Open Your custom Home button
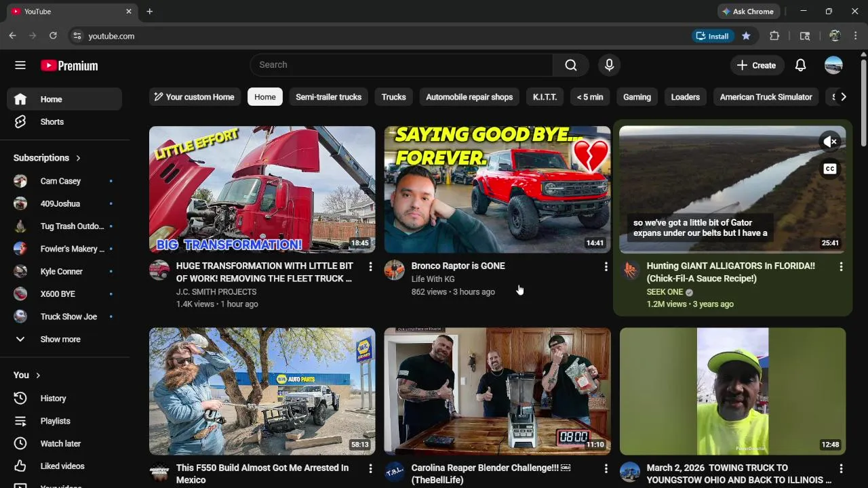 (x=195, y=97)
